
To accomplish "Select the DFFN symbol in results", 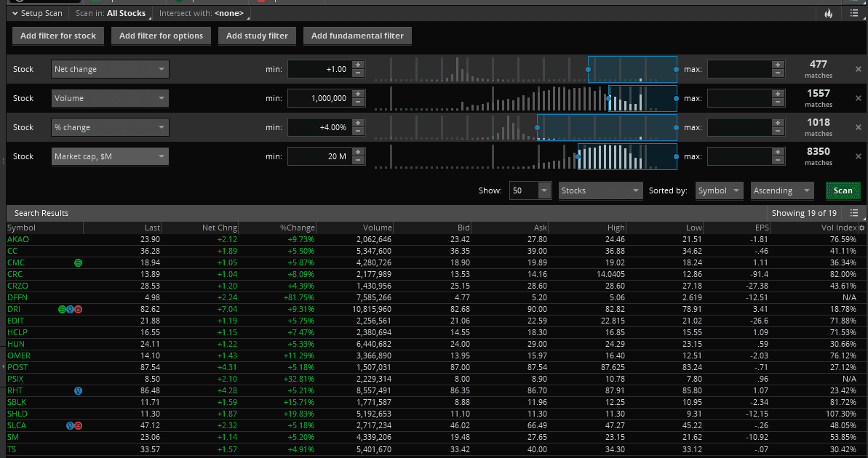I will pyautogui.click(x=17, y=297).
